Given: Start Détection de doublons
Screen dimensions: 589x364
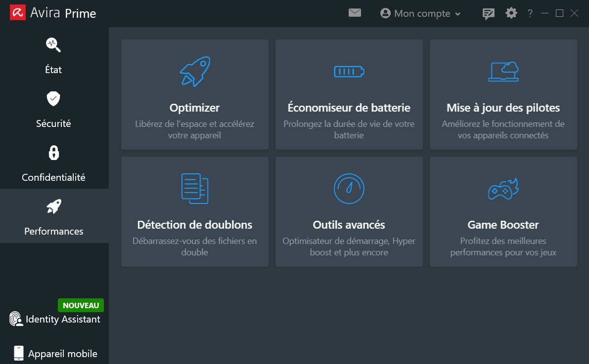Looking at the screenshot, I should click(x=194, y=211).
